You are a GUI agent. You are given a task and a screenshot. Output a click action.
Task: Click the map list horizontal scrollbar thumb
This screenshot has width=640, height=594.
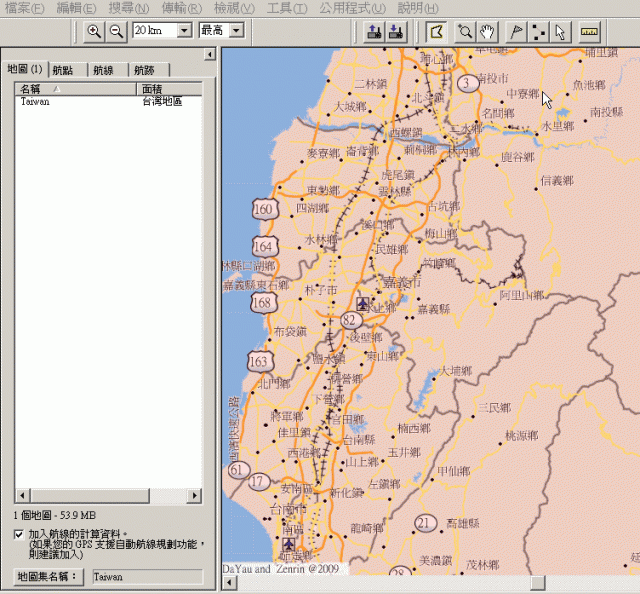point(89,496)
